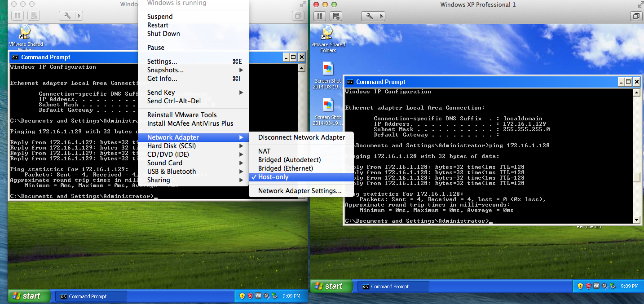Click Command Prompt taskbar button in left VM
Screen dimensions: 644x304
[x=91, y=296]
